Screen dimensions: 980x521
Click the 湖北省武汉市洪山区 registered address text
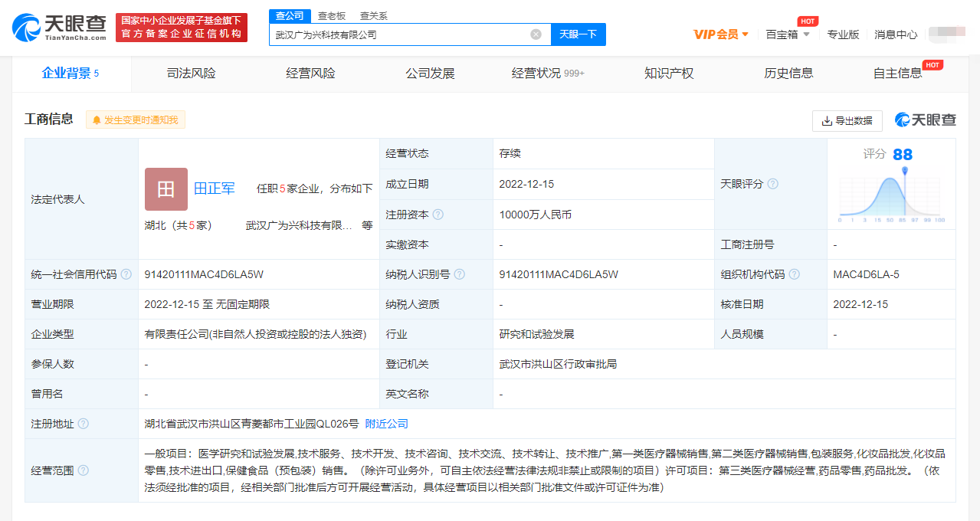click(x=251, y=424)
